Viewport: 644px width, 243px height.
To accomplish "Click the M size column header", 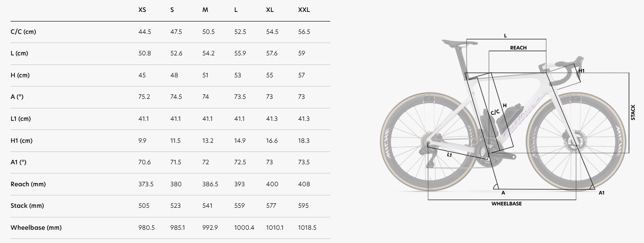I will click(205, 10).
